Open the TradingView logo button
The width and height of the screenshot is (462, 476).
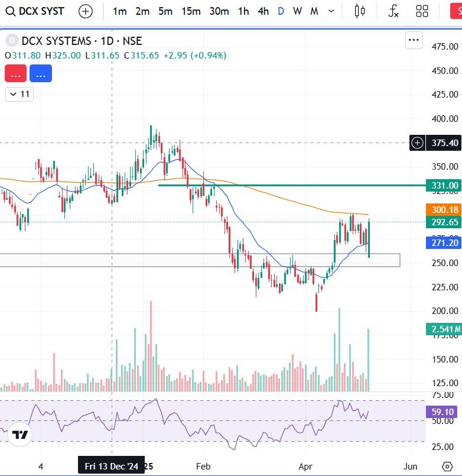20,435
